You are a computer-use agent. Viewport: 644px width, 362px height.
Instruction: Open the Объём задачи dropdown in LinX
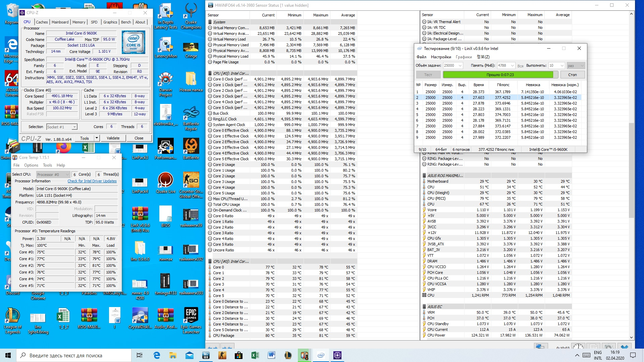click(x=460, y=66)
